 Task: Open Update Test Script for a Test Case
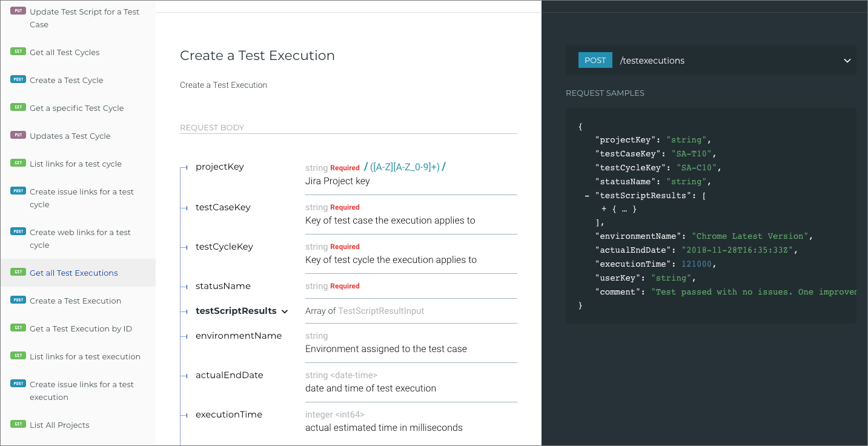84,18
